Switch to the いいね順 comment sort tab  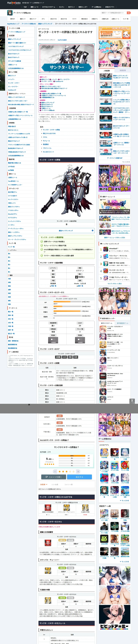click(x=55, y=484)
